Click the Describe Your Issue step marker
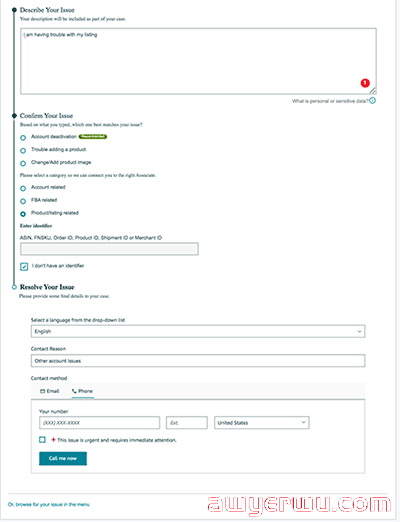The image size is (400, 522). pyautogui.click(x=14, y=10)
